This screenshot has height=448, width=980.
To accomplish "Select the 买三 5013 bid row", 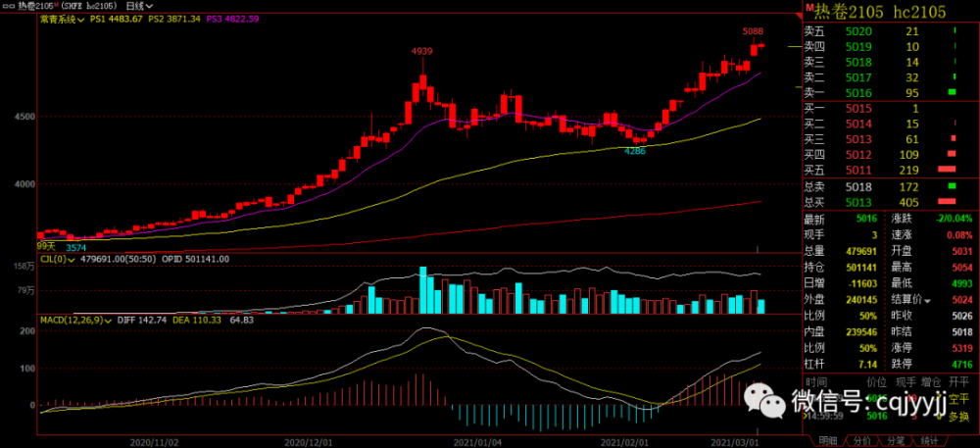I will (890, 139).
